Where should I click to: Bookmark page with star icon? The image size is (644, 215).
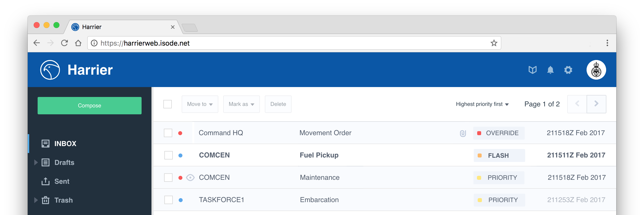pos(494,43)
